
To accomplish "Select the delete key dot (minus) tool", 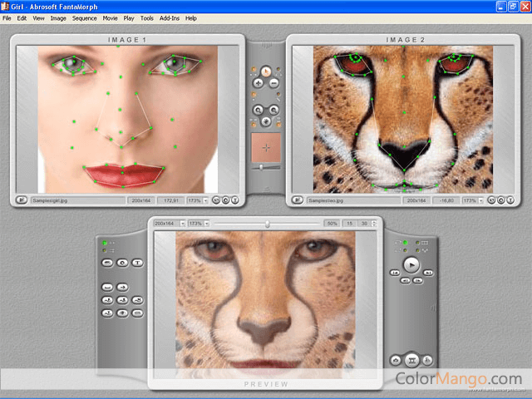I will 274,83.
